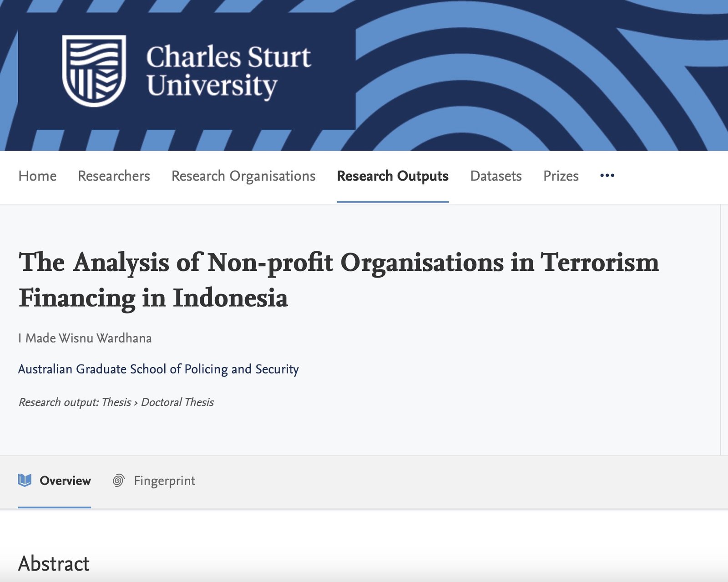Select the Research Outputs navigation item

coord(393,176)
